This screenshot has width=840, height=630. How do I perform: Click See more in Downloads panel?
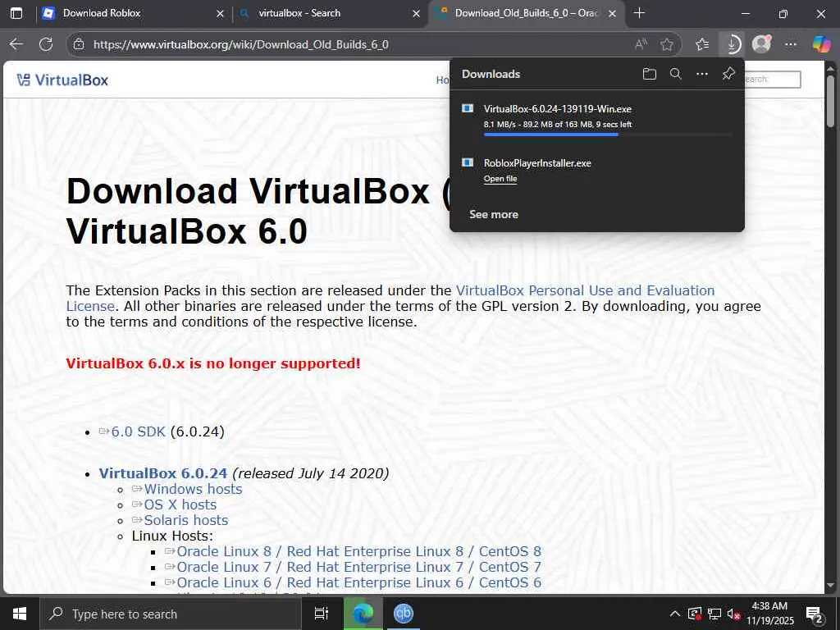coord(493,214)
